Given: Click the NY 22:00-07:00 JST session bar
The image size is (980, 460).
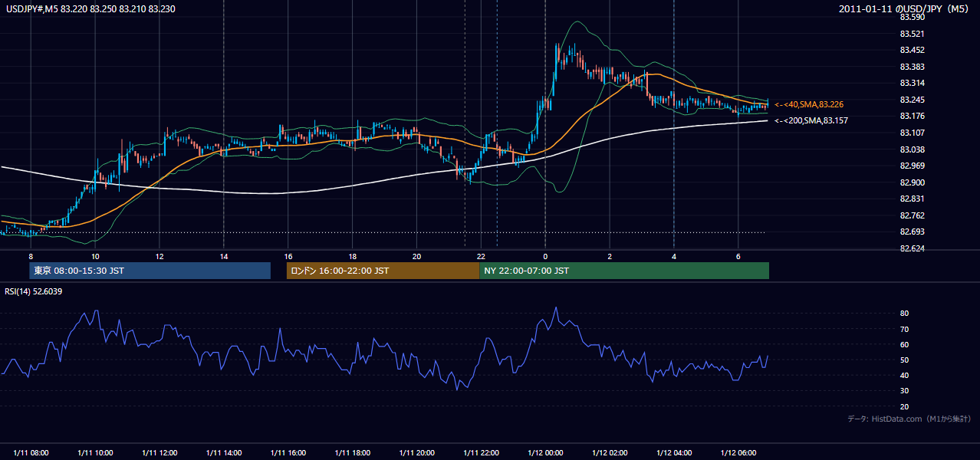Looking at the screenshot, I should [624, 271].
